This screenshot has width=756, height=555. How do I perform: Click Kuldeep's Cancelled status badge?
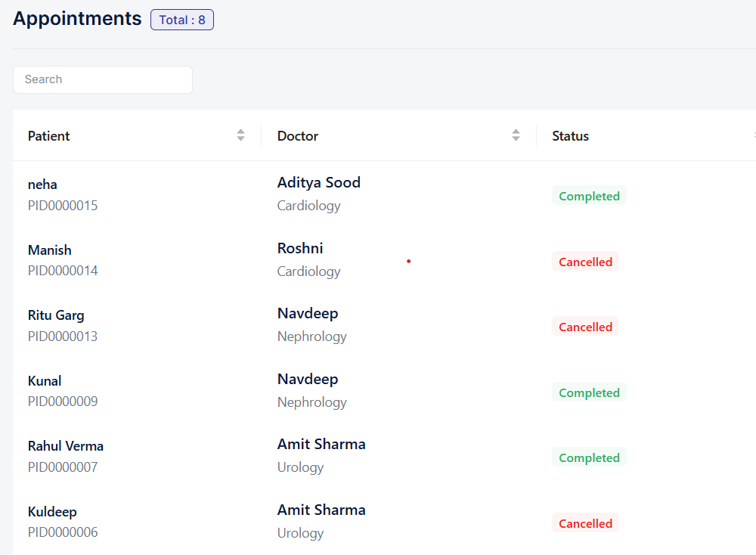click(x=585, y=523)
